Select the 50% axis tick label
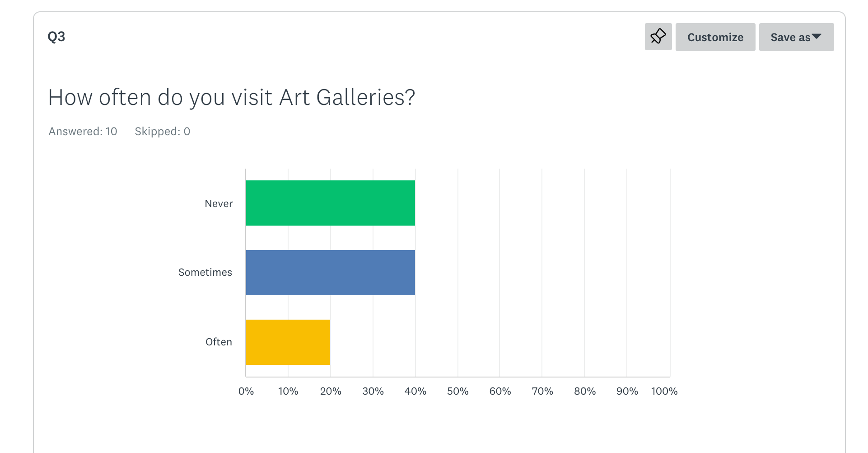Viewport: 868px width, 453px height. click(457, 391)
